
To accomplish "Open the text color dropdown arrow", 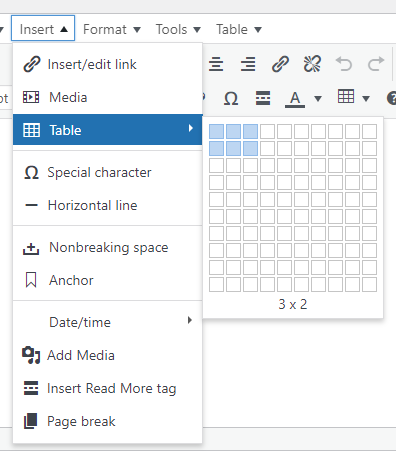I will (x=318, y=99).
